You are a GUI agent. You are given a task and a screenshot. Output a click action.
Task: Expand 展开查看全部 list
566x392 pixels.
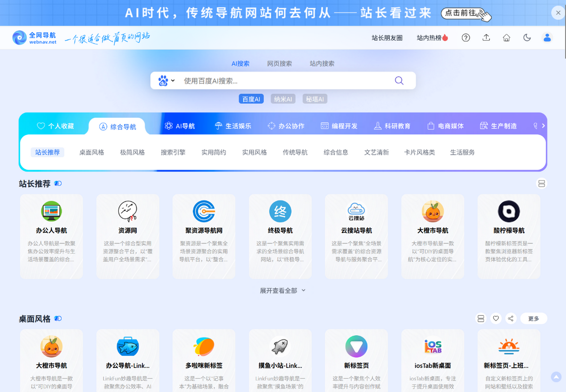point(283,291)
